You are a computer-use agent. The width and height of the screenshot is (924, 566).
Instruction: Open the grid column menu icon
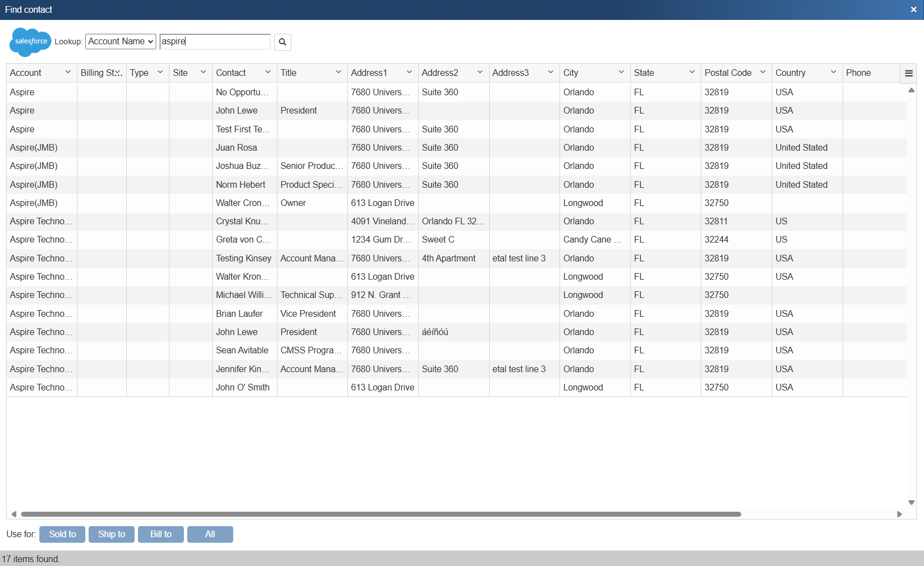point(908,73)
